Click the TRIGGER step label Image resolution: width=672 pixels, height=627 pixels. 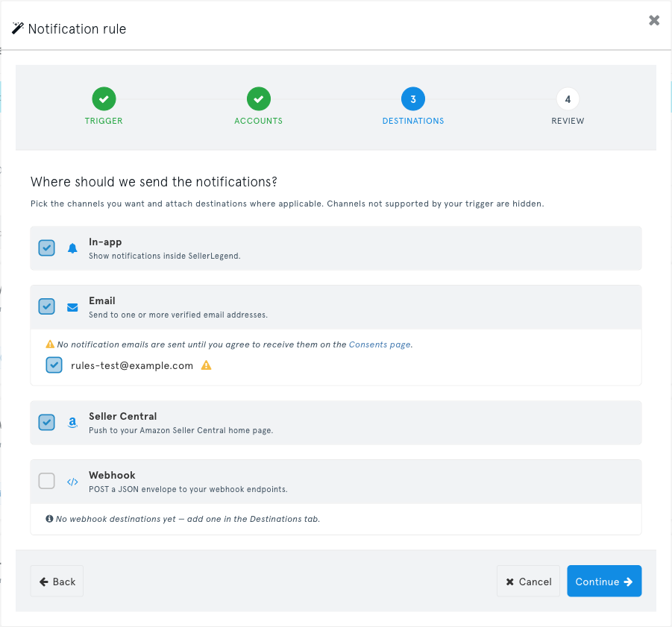coord(104,121)
